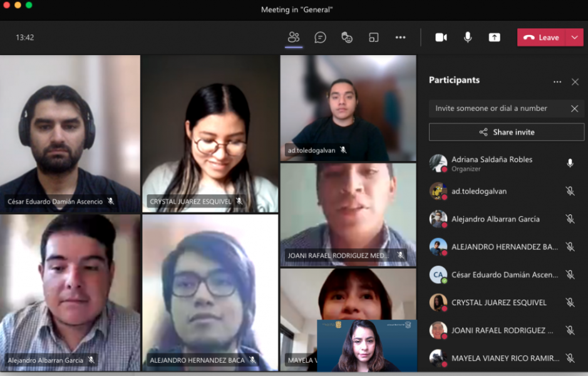Open the More actions ellipsis in toolbar
Image resolution: width=588 pixels, height=376 pixels.
pyautogui.click(x=400, y=37)
